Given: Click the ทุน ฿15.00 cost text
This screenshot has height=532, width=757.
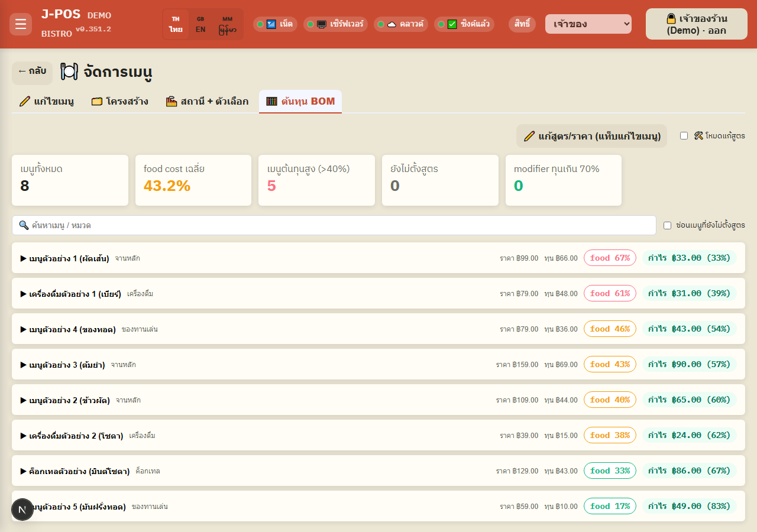Looking at the screenshot, I should 561,436.
